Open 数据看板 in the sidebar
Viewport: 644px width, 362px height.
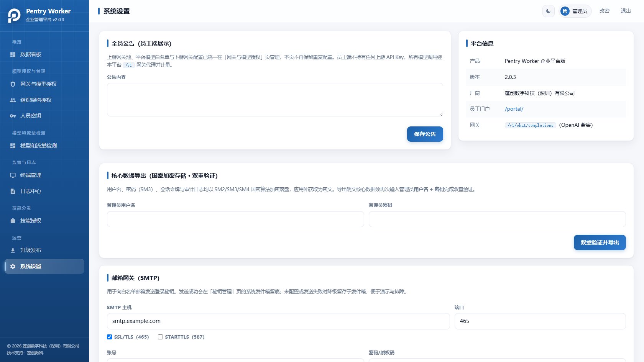coord(44,55)
